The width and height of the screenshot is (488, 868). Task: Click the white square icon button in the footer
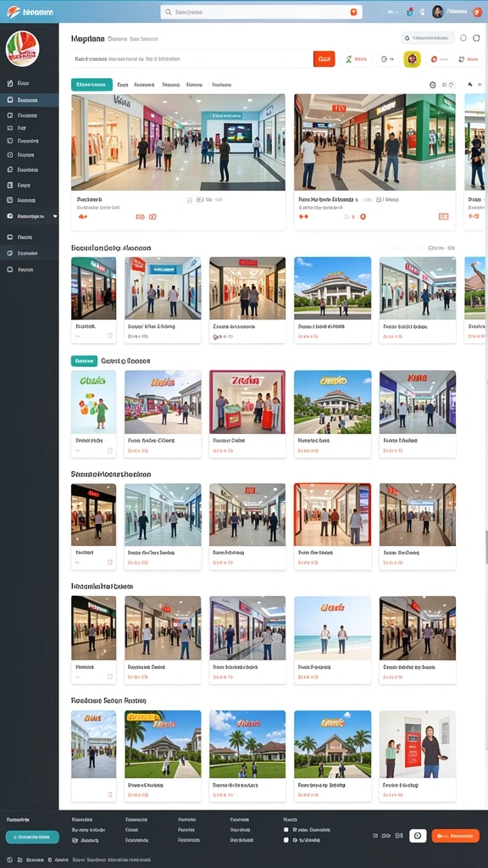point(418,836)
